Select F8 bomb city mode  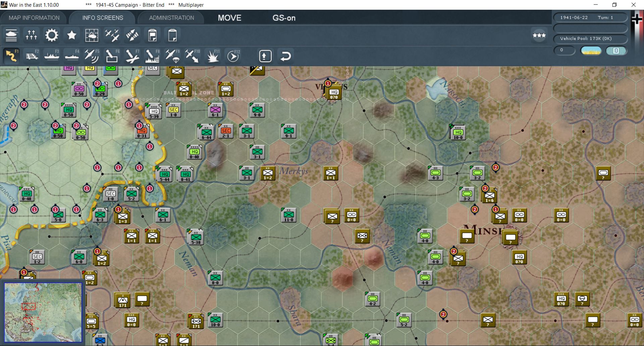(152, 56)
